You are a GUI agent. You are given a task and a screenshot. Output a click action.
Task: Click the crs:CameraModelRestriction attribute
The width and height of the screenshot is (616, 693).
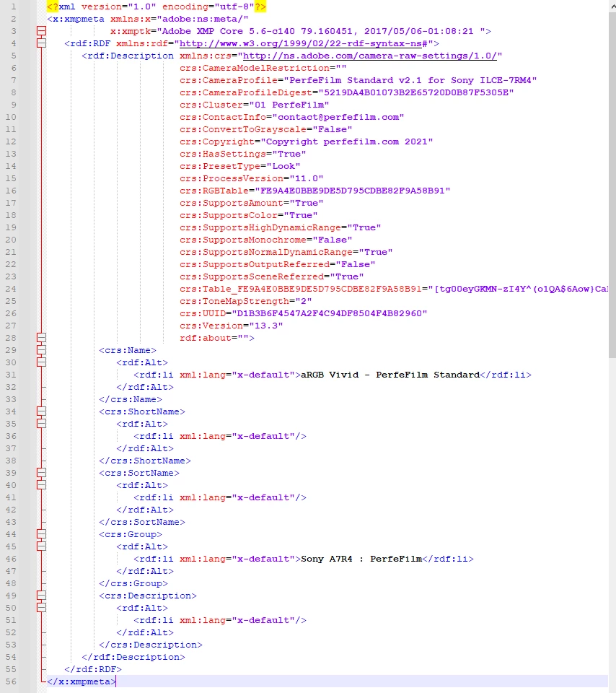click(x=263, y=68)
